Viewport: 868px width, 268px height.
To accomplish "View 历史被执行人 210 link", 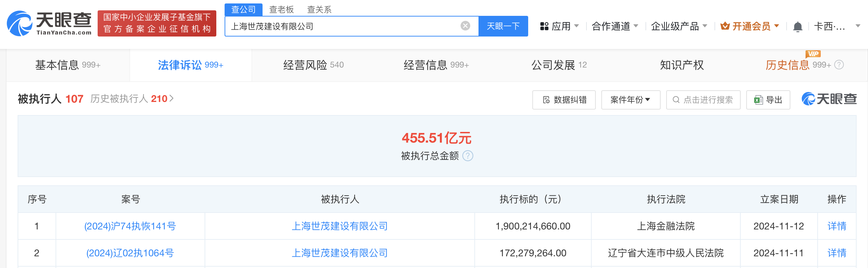I will 132,99.
